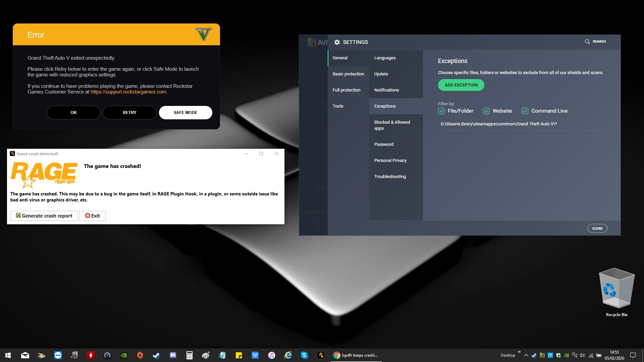Viewport: 644px width, 362px height.
Task: Disable the Command Line filter checkbox
Action: [x=525, y=111]
